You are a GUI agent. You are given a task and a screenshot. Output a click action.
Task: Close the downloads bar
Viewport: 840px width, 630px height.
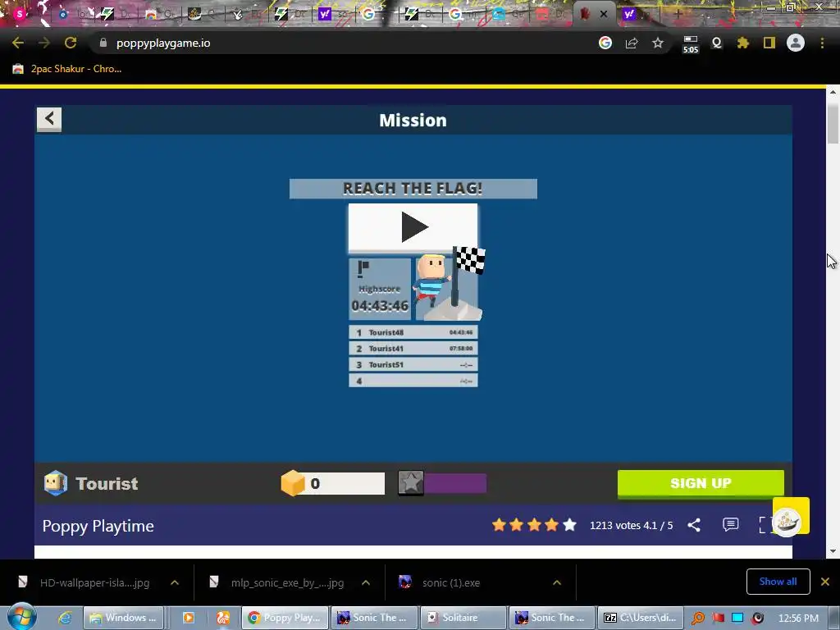825,582
